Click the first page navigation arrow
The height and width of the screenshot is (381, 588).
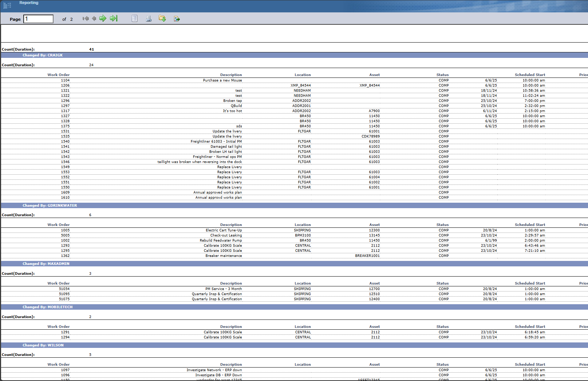(x=86, y=19)
